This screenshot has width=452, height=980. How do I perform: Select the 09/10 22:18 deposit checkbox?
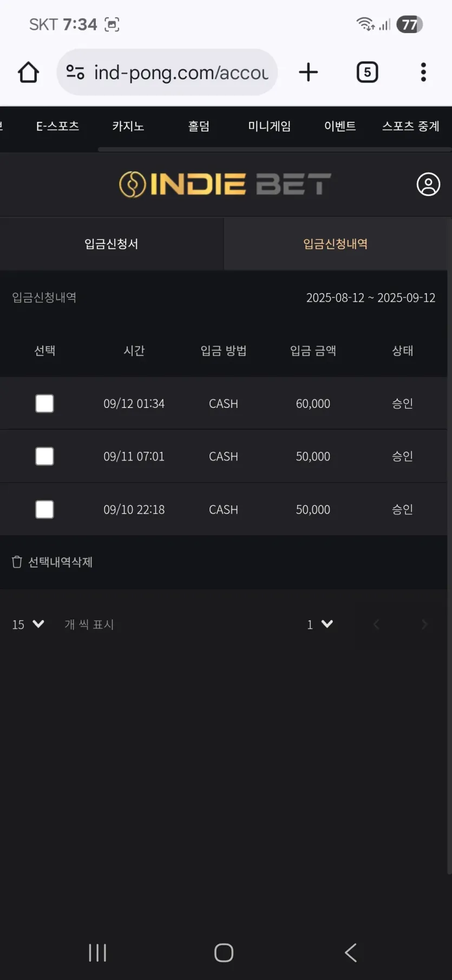click(x=44, y=509)
